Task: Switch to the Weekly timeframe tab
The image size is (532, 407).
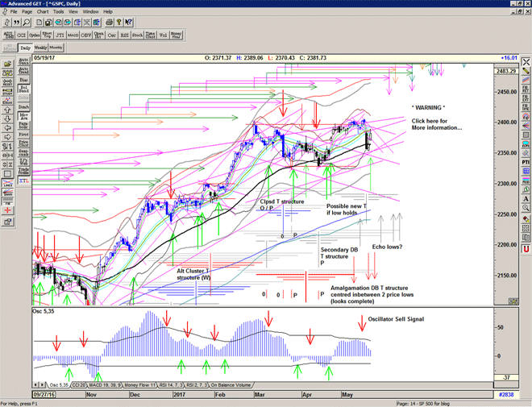Action: click(x=39, y=48)
